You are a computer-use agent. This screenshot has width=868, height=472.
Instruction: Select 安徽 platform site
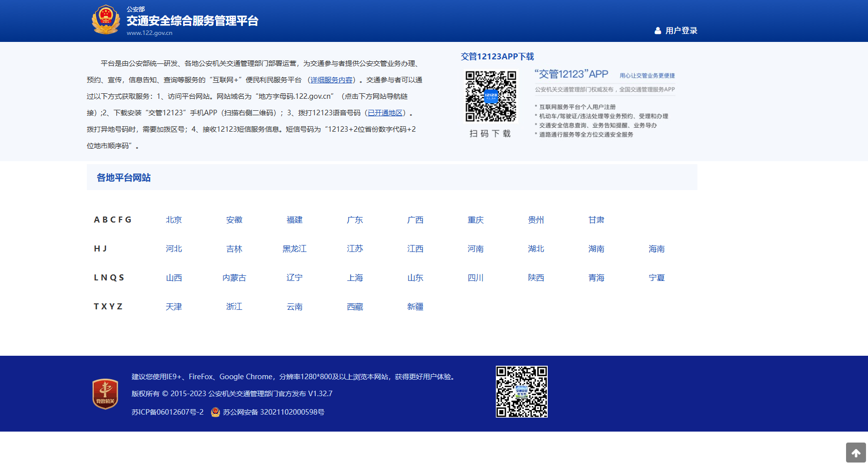(234, 220)
